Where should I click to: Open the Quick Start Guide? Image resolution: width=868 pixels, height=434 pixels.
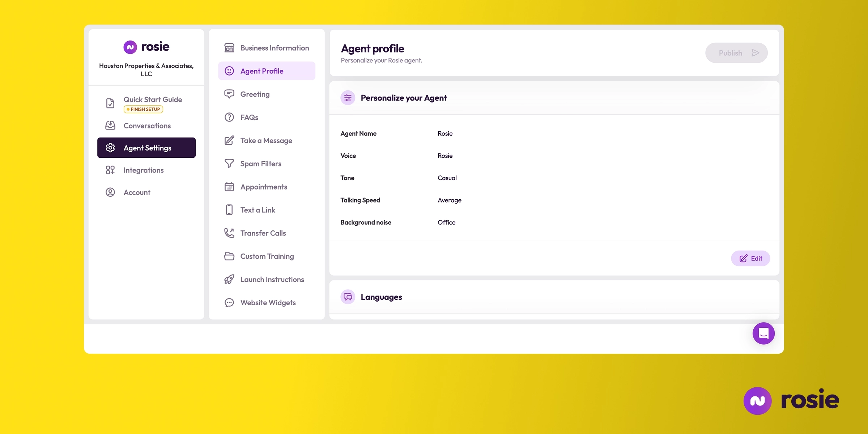point(146,103)
